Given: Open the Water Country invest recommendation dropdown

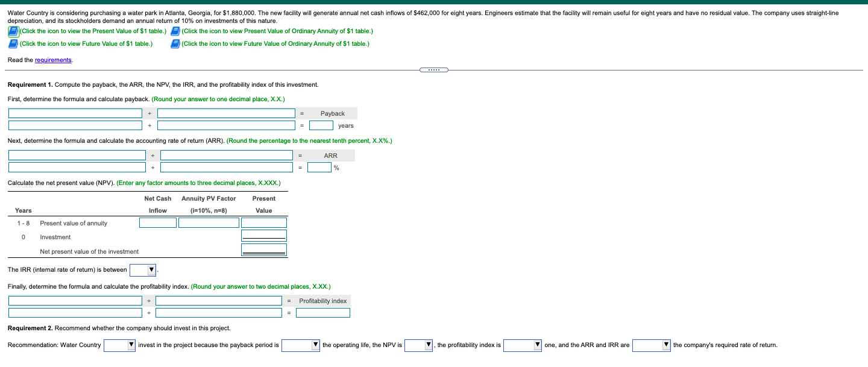Looking at the screenshot, I should [x=120, y=345].
